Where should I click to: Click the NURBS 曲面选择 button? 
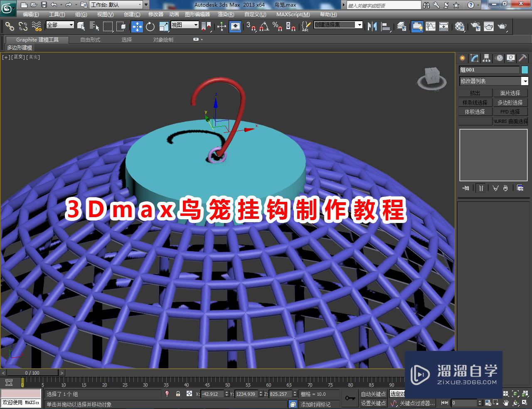point(510,121)
